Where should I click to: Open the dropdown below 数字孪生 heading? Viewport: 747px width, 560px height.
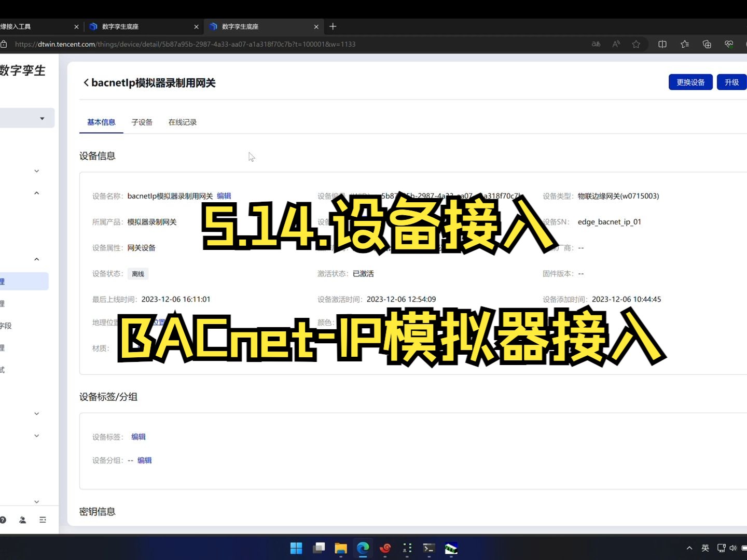tap(42, 118)
